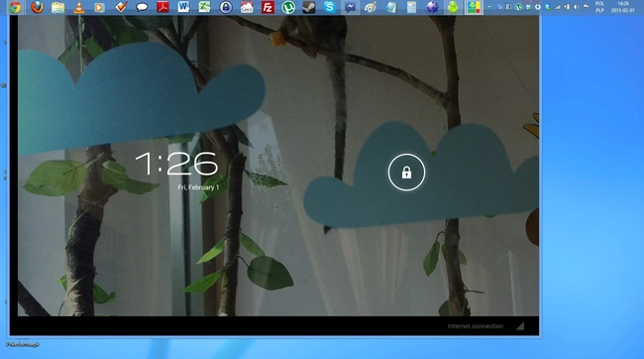Click the volume speaker tray icon
This screenshot has height=359, width=644.
click(577, 7)
